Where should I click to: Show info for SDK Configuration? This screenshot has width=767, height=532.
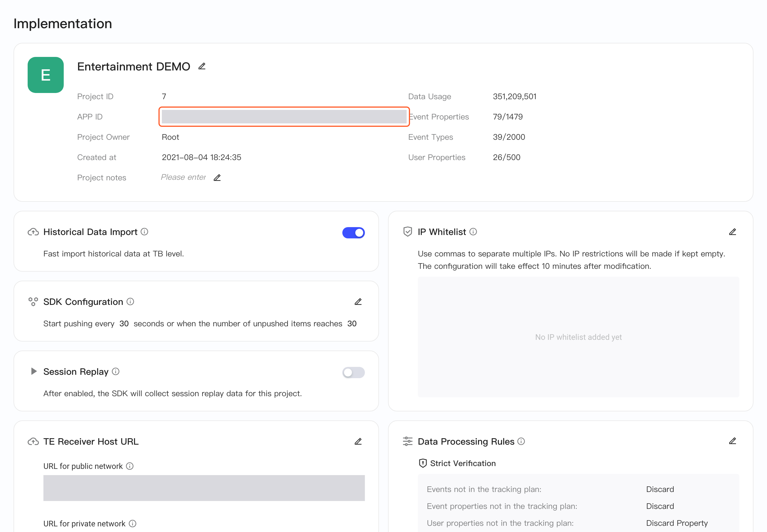pyautogui.click(x=130, y=302)
